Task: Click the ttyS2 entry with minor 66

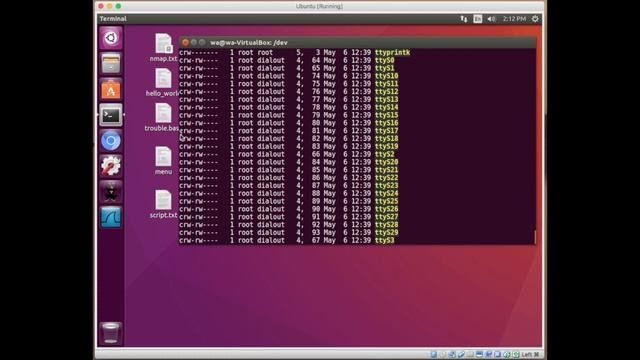Action: 384,154
